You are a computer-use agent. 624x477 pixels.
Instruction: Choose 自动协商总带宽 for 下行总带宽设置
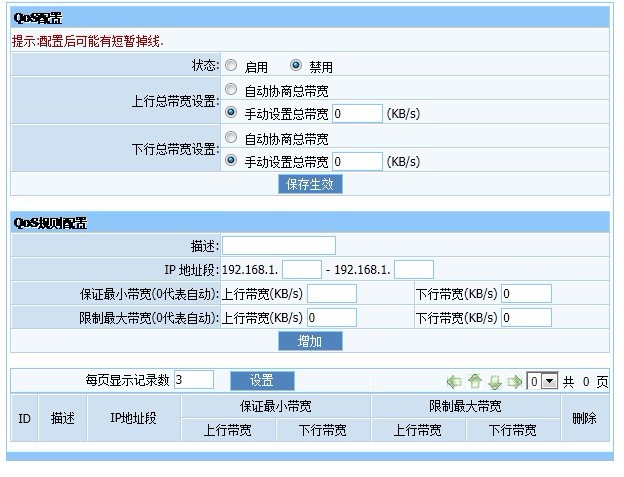click(x=231, y=138)
